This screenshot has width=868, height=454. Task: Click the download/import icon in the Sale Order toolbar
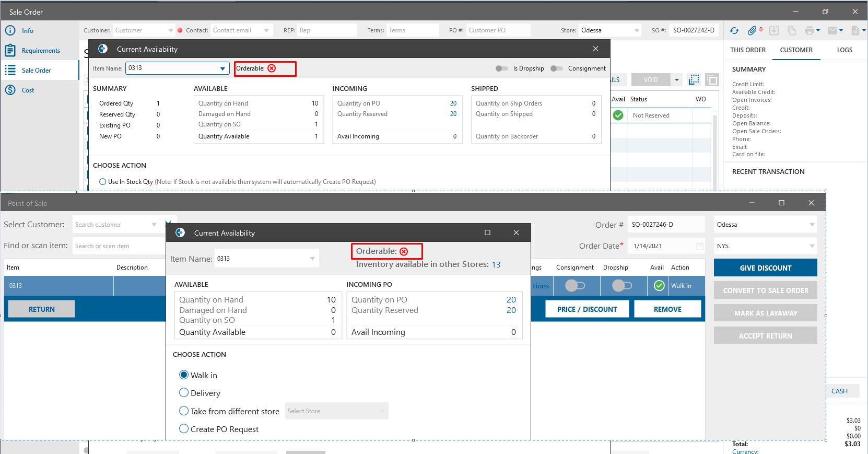[x=774, y=31]
